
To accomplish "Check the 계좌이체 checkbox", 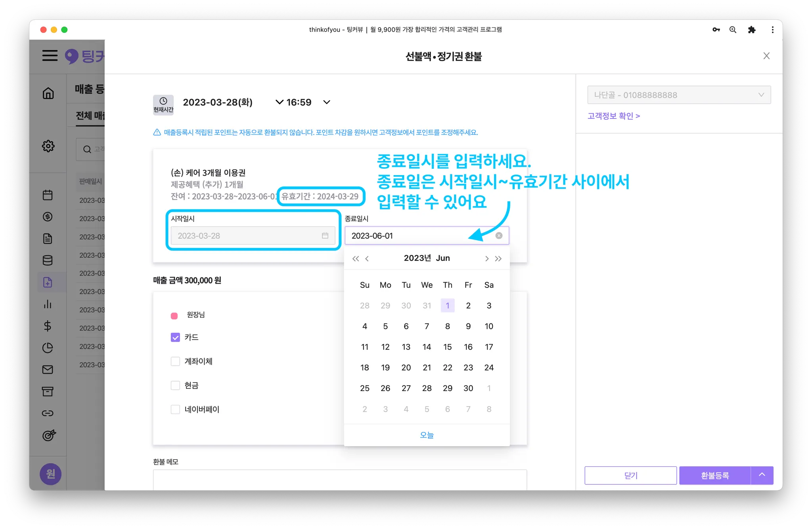I will tap(175, 361).
